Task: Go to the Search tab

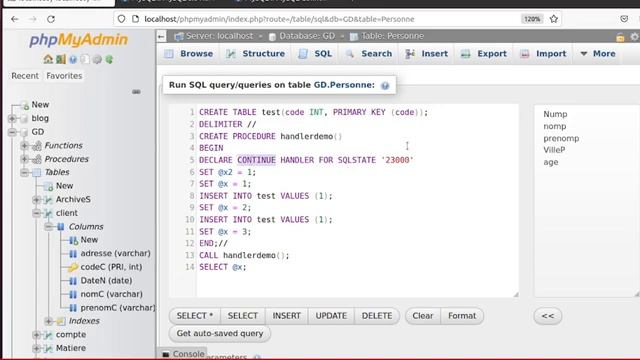Action: pos(369,54)
